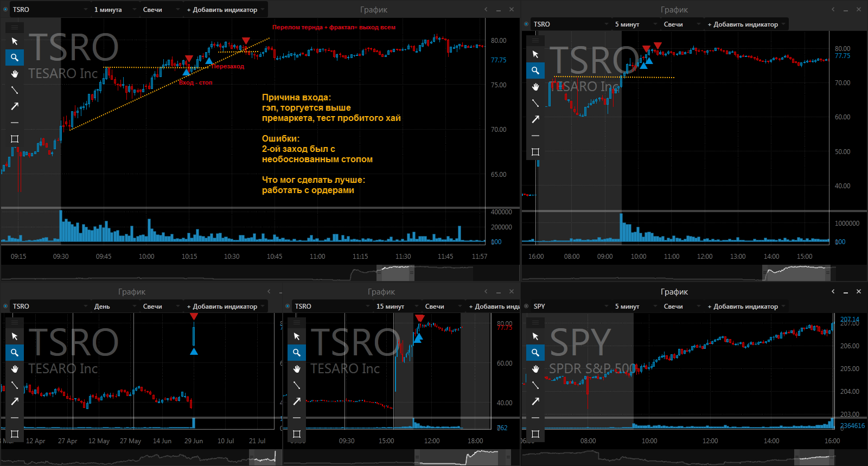Select the cursor tool in TSRO 15-minute chart
Image resolution: width=868 pixels, height=466 pixels.
pyautogui.click(x=297, y=336)
